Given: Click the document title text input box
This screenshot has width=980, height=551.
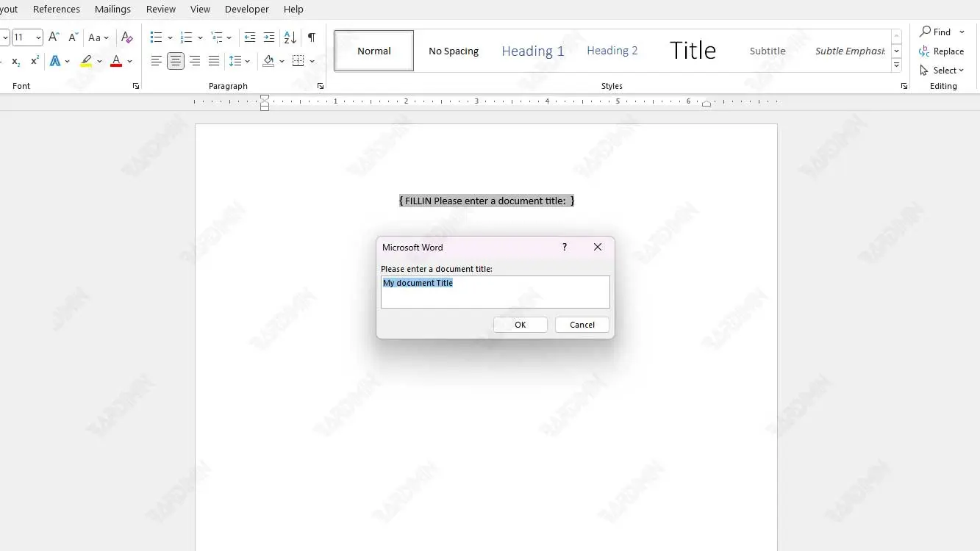Looking at the screenshot, I should tap(495, 292).
